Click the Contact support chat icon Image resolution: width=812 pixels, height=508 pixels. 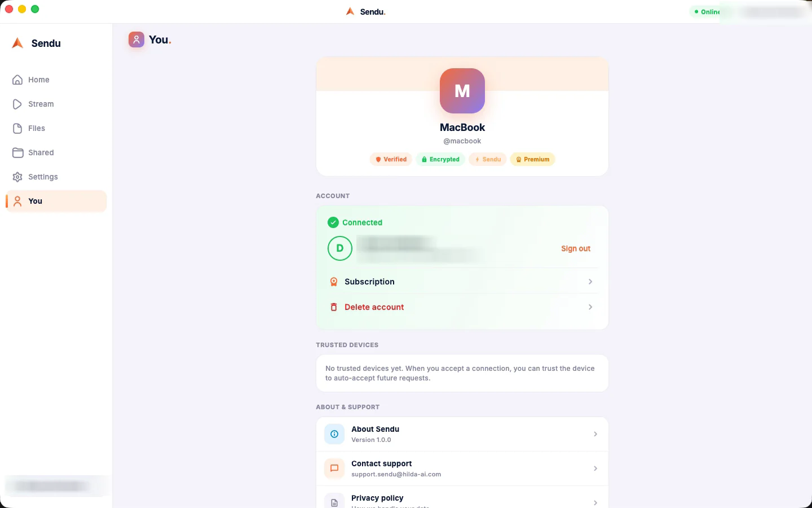click(x=334, y=468)
